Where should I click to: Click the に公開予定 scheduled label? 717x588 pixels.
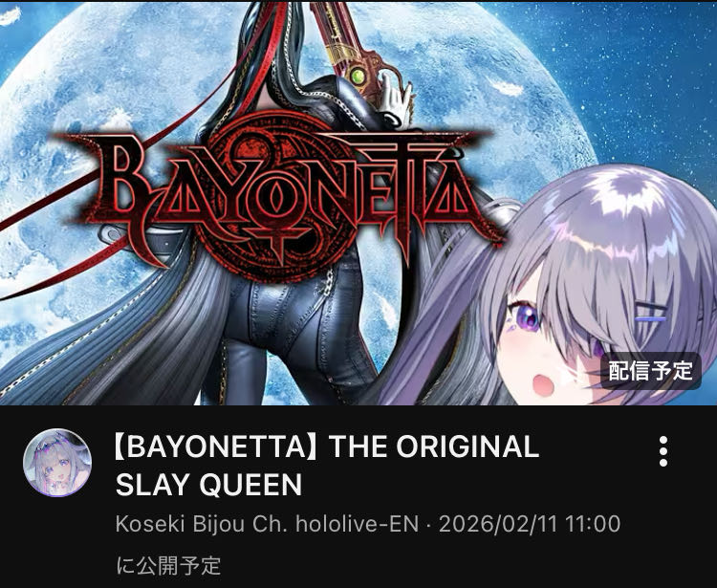point(168,566)
